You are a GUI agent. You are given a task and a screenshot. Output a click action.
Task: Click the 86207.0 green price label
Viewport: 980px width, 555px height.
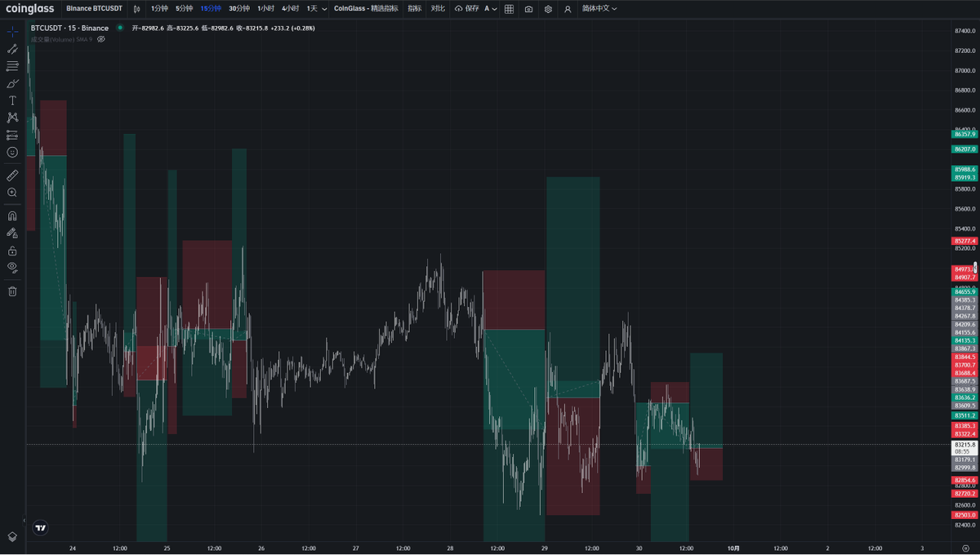pyautogui.click(x=964, y=149)
